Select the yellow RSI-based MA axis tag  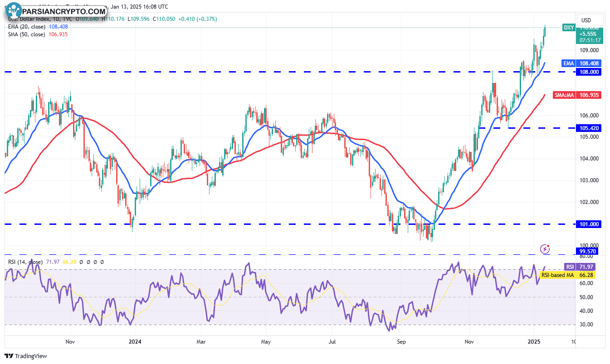(x=558, y=275)
